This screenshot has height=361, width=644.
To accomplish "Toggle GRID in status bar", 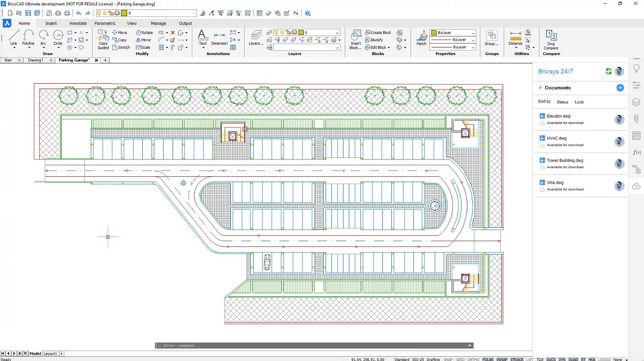I will [x=460, y=359].
